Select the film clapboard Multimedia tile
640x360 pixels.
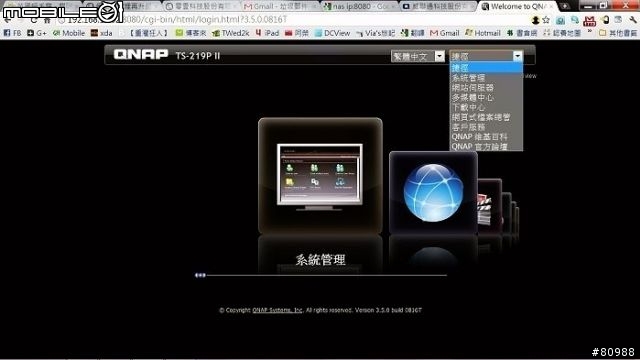coord(489,206)
